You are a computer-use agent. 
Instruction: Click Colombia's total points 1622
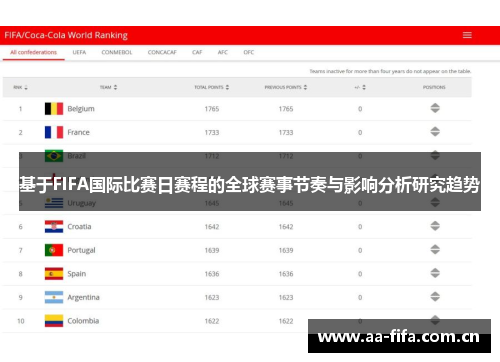pos(212,321)
